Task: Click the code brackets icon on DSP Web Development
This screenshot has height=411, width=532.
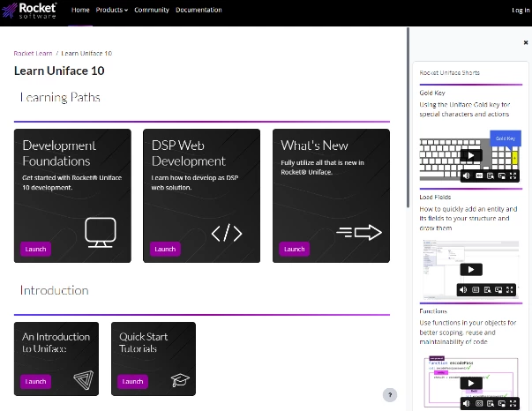Action: pos(227,233)
